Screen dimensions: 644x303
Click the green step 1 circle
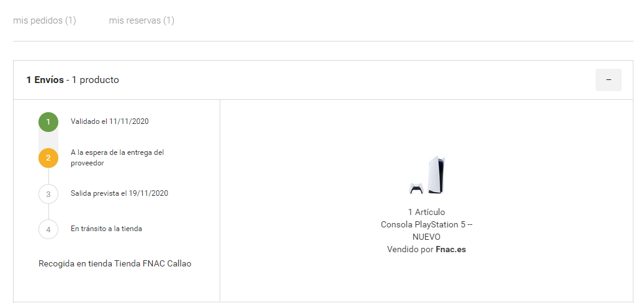[x=48, y=122]
